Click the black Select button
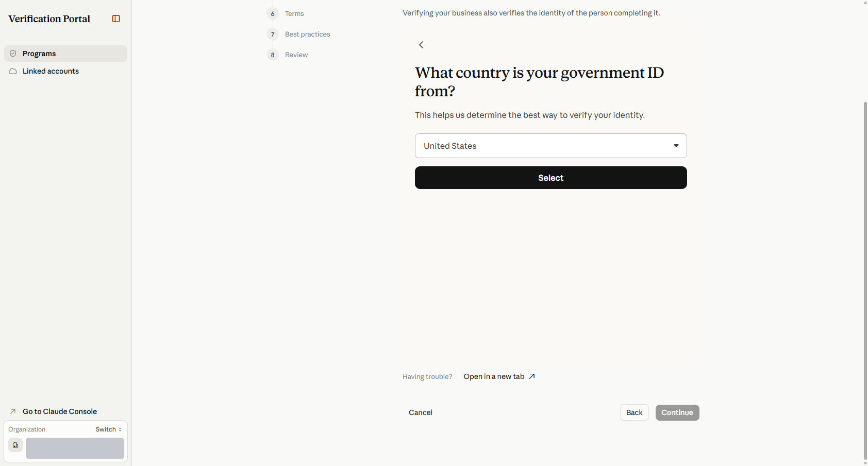Screen dimensions: 868x466 coord(550,178)
